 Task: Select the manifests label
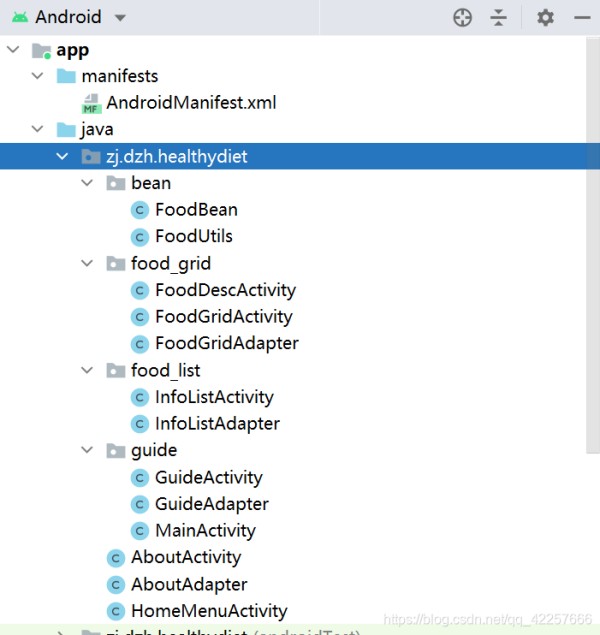[x=120, y=76]
